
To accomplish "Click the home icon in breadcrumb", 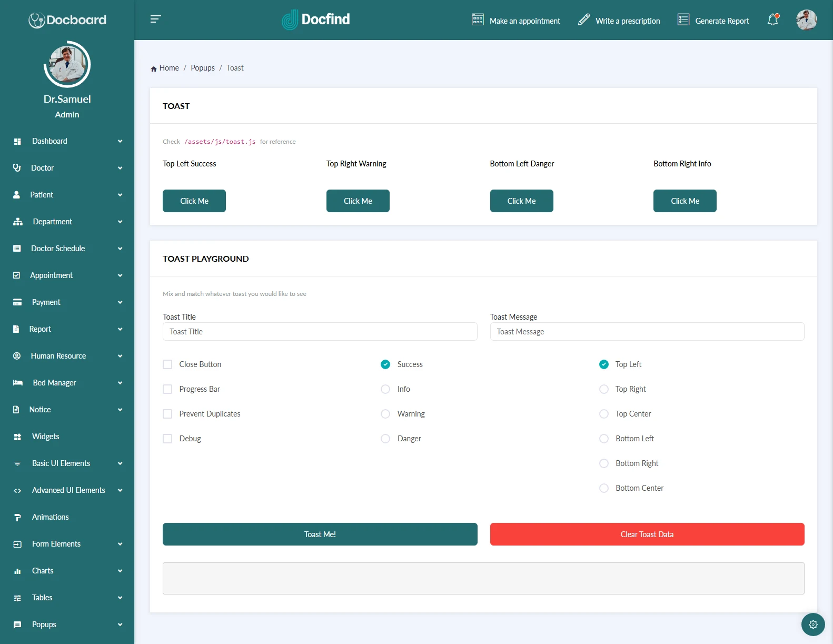I will [154, 68].
